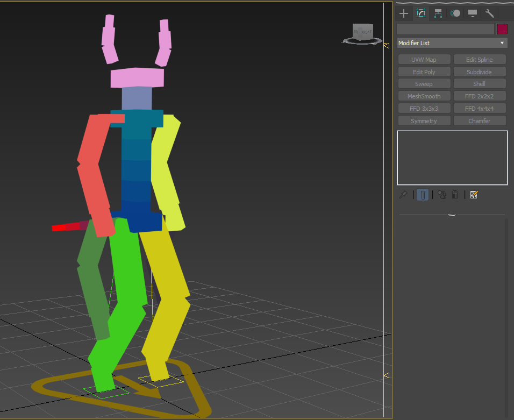Apply the UVW Map modifier
Image resolution: width=514 pixels, height=420 pixels.
(424, 60)
